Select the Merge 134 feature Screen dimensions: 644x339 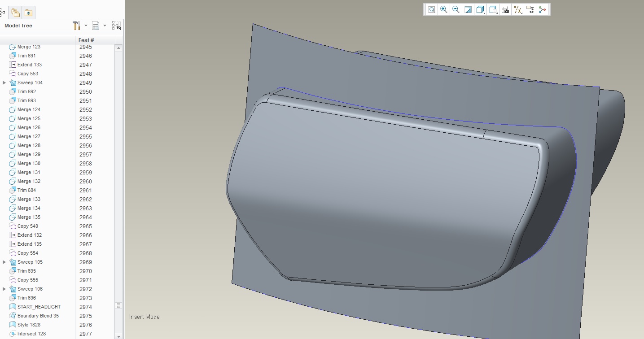tap(29, 208)
